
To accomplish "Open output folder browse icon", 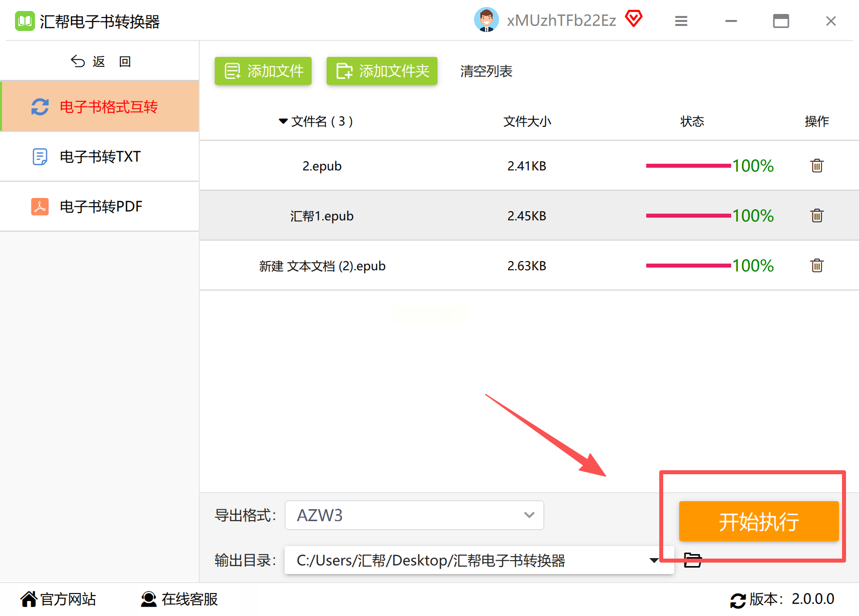I will pyautogui.click(x=693, y=560).
